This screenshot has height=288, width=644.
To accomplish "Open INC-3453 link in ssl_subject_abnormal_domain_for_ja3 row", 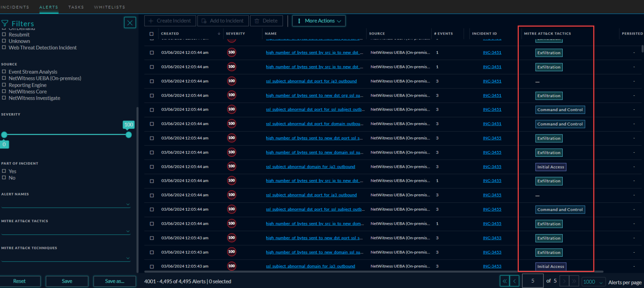I will click(x=492, y=266).
